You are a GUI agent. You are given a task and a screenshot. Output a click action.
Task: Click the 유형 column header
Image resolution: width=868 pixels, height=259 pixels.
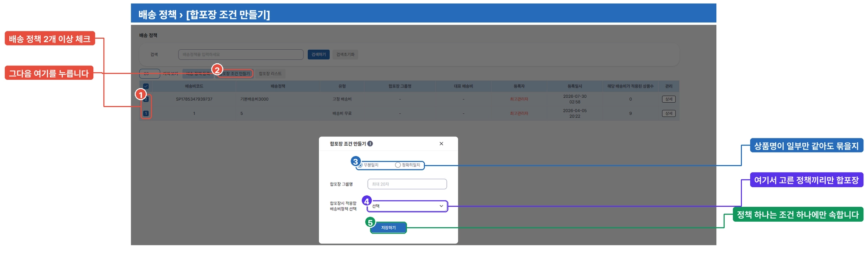coord(342,86)
